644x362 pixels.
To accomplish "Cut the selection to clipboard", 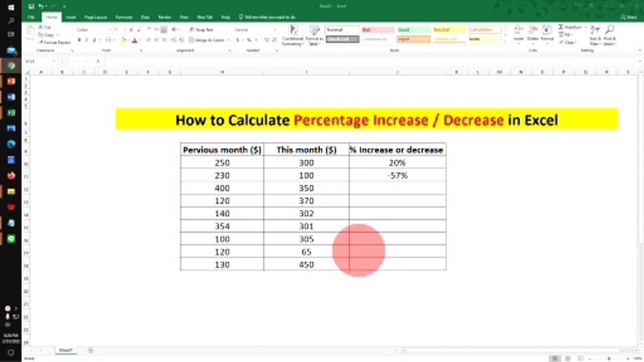I will [45, 27].
